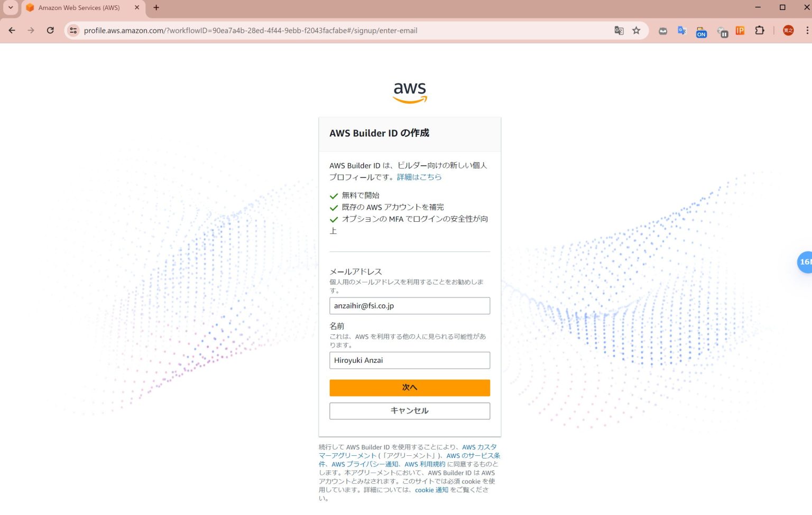The height and width of the screenshot is (515, 812).
Task: Open Google Translate from the address bar
Action: 619,31
